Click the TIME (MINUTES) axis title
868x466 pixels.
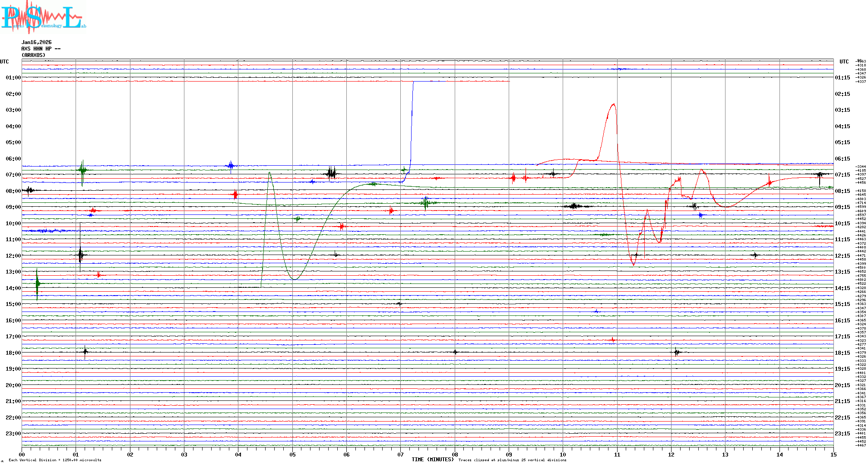point(432,460)
